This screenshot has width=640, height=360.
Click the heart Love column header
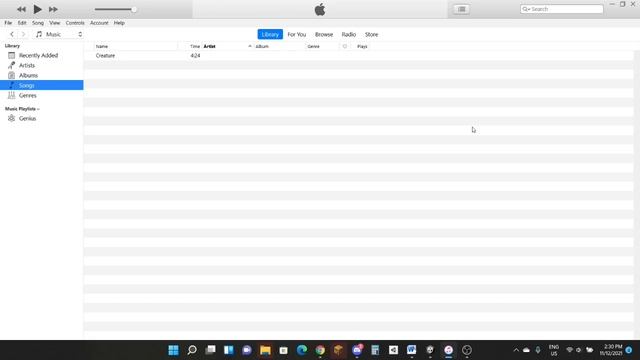click(x=345, y=46)
